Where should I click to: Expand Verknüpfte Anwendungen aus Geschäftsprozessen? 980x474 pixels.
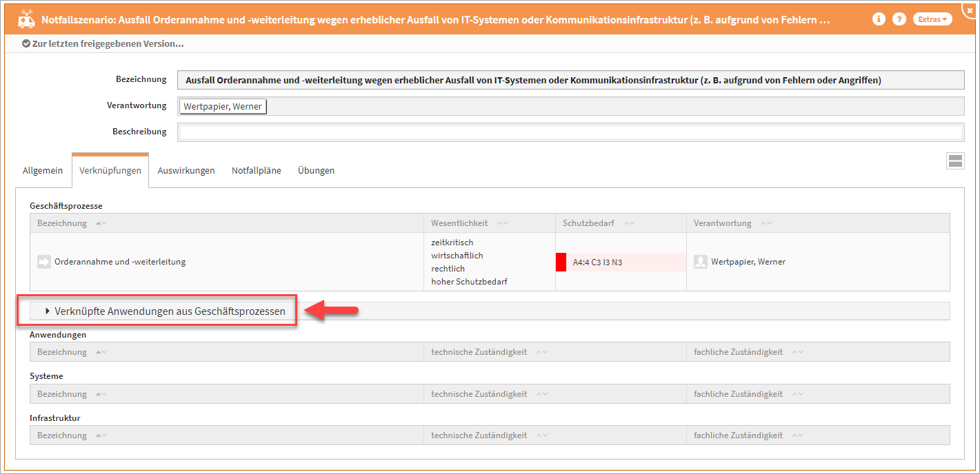coord(164,311)
